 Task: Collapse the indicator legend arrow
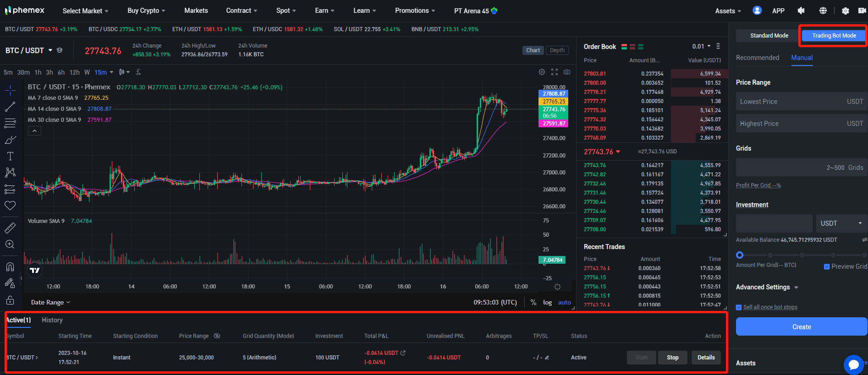(x=34, y=131)
